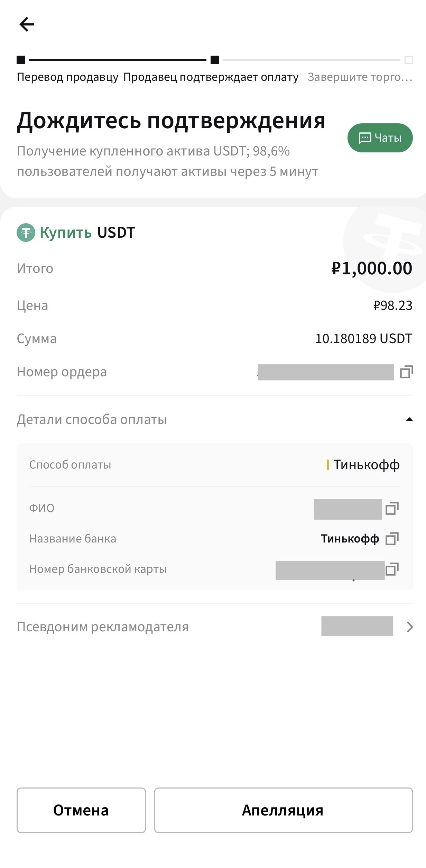Copy the order number (Номер ордера)
The image size is (426, 868).
coord(406,372)
